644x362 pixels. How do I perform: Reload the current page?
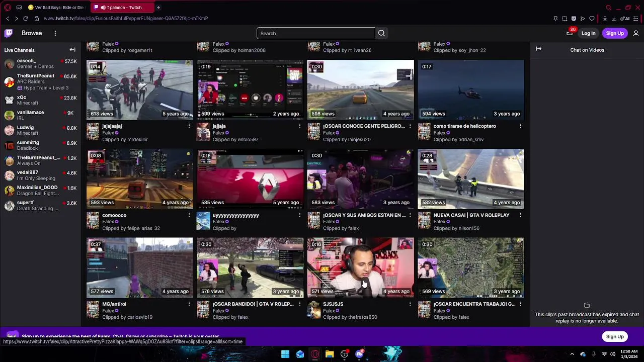click(x=25, y=19)
